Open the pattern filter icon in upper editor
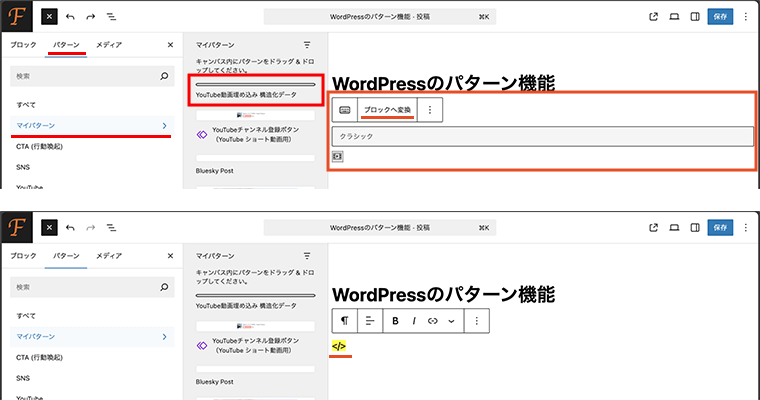This screenshot has height=400, width=760. point(307,45)
